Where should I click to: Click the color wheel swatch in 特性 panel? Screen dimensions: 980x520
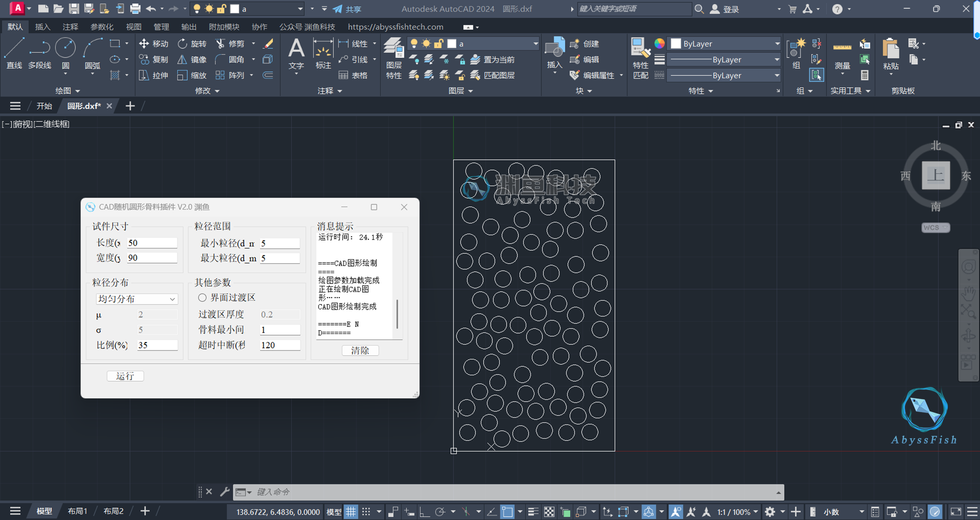point(660,43)
